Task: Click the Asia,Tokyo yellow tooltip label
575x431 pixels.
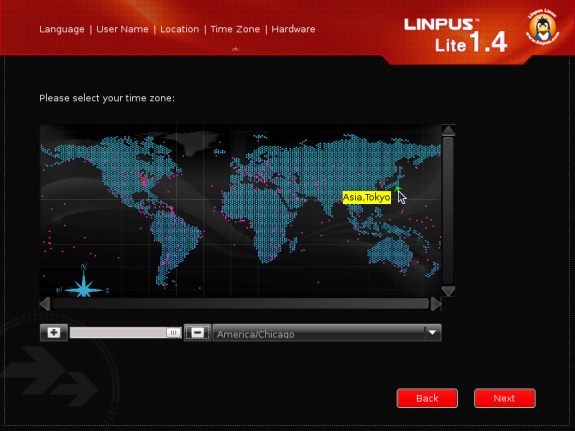Action: pyautogui.click(x=367, y=197)
